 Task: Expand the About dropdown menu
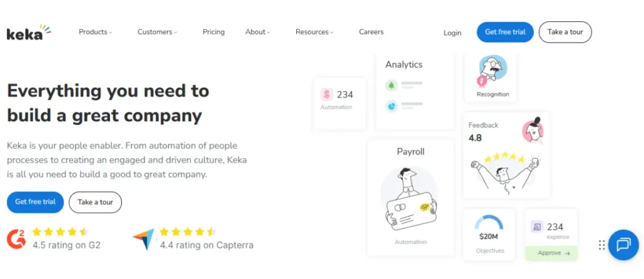[x=258, y=32]
